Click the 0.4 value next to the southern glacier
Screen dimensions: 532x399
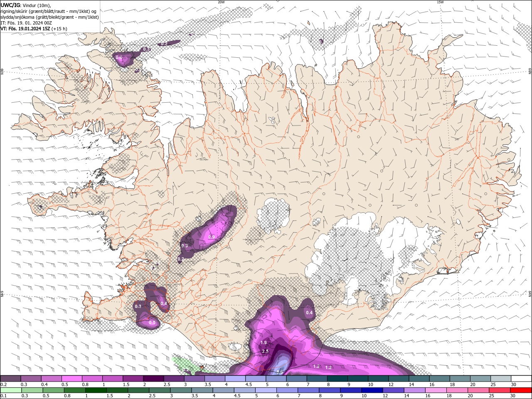[309, 313]
